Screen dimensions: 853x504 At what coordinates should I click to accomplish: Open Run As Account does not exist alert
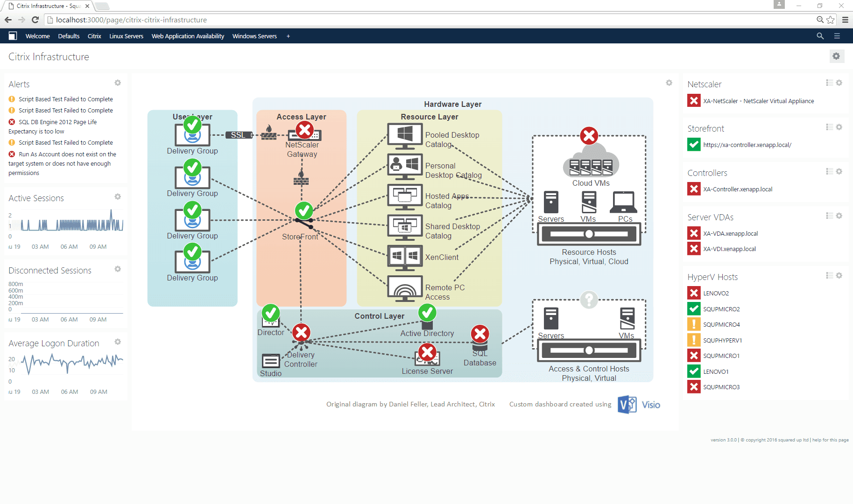pos(63,163)
